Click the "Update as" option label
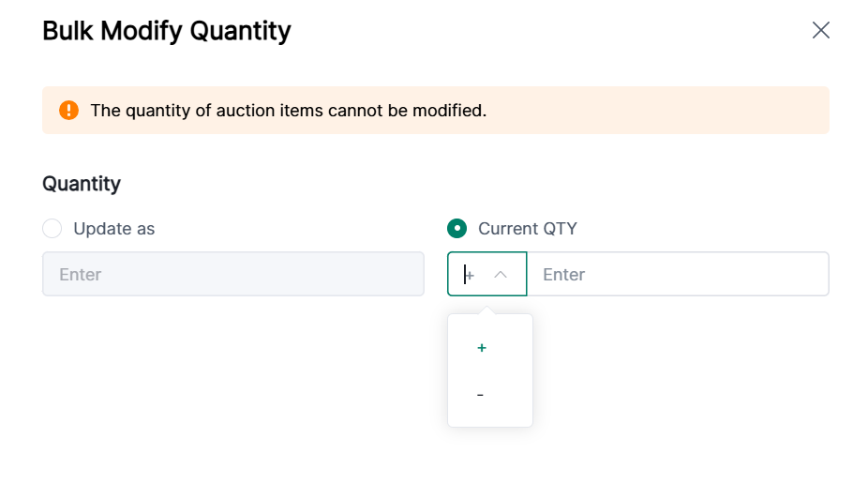The height and width of the screenshot is (483, 868). 114,229
